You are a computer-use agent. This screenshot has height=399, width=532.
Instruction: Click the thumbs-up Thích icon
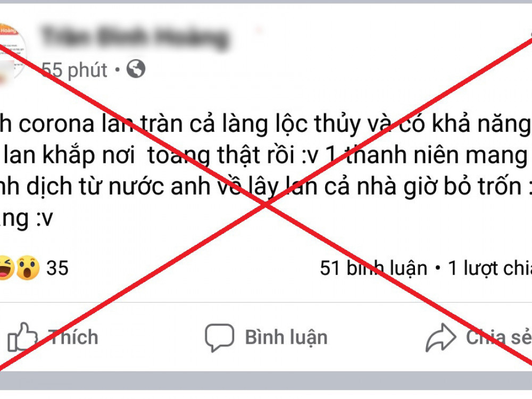(x=22, y=337)
